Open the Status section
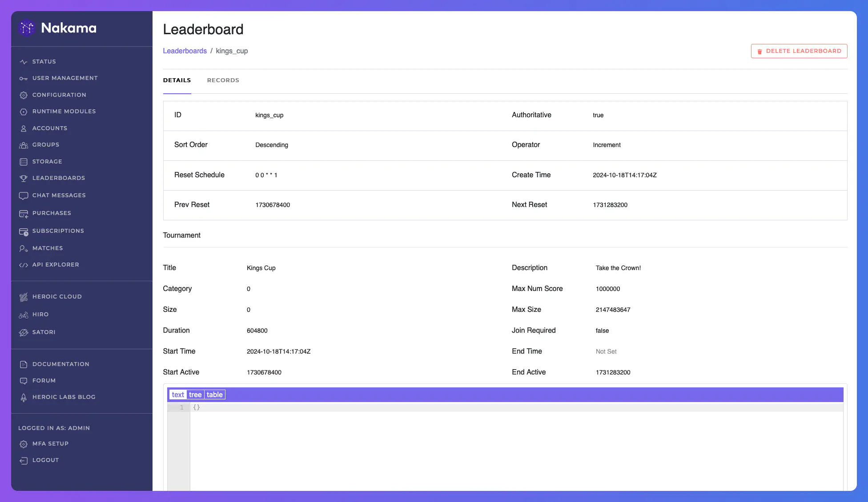The image size is (868, 502). point(44,62)
